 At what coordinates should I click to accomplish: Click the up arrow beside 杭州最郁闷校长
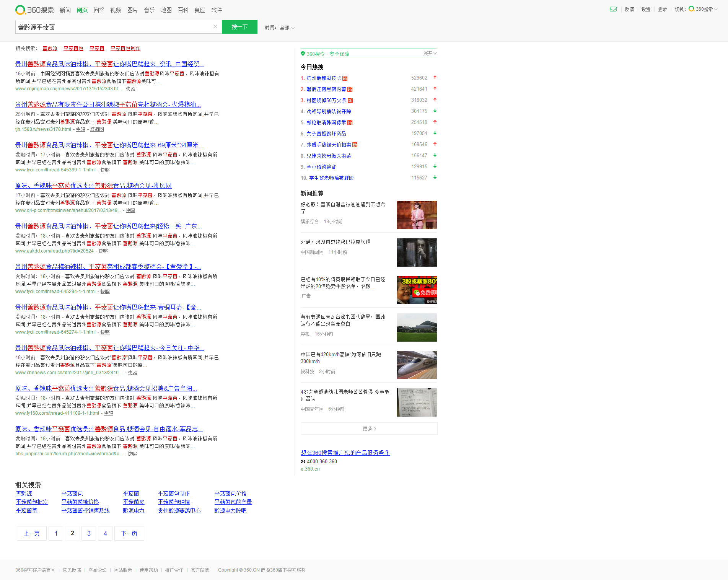pyautogui.click(x=435, y=78)
